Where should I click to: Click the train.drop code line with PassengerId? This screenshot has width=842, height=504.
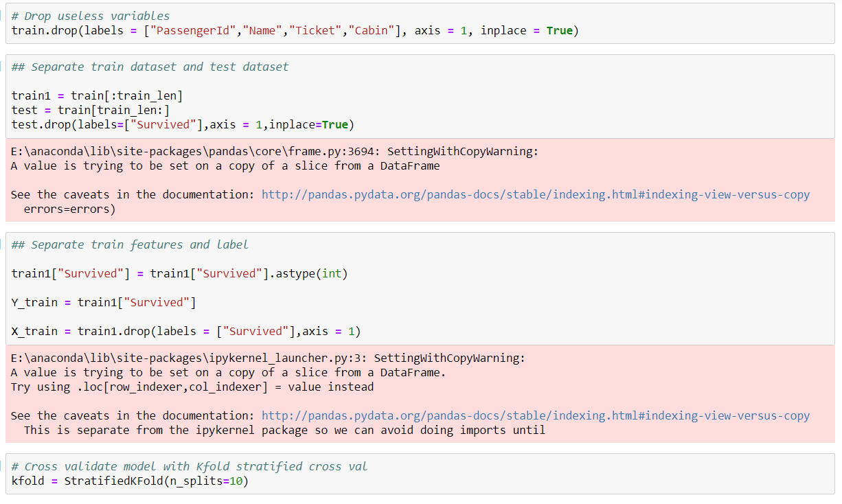pos(295,30)
